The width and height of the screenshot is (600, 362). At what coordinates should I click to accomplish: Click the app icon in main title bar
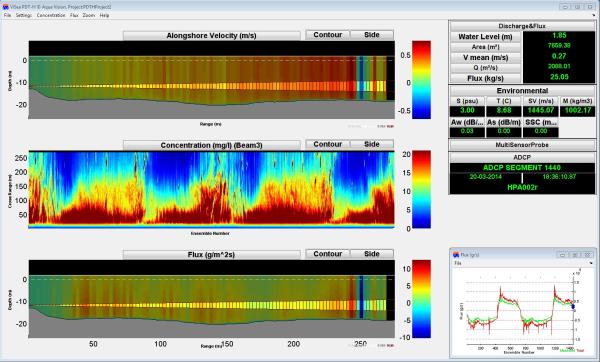point(5,7)
